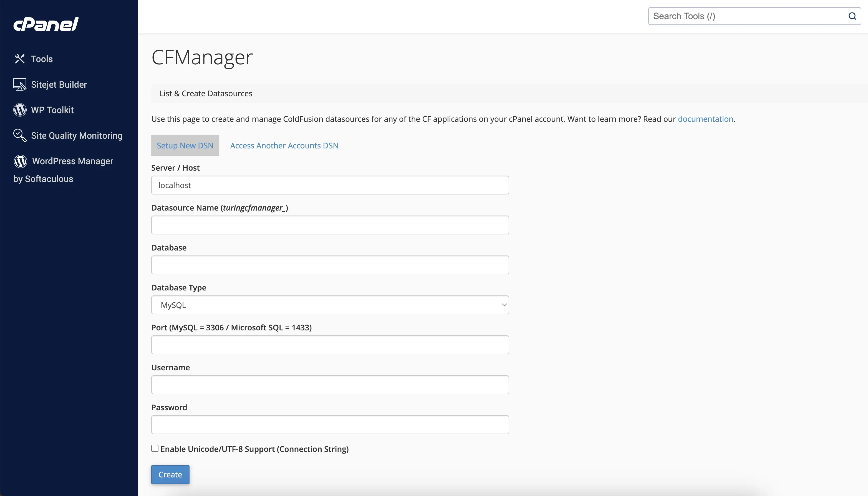
Task: Select the WordPress logo next to WP Toolkit
Action: pos(20,110)
